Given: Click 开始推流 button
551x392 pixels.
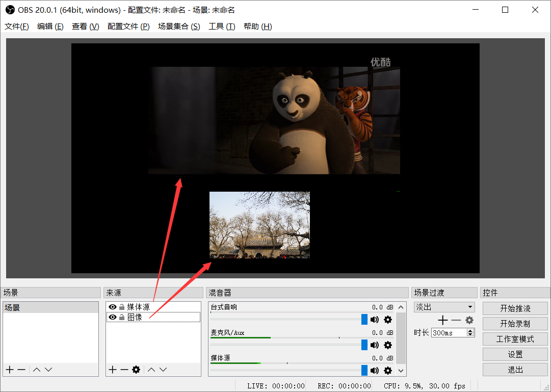Looking at the screenshot, I should [515, 308].
